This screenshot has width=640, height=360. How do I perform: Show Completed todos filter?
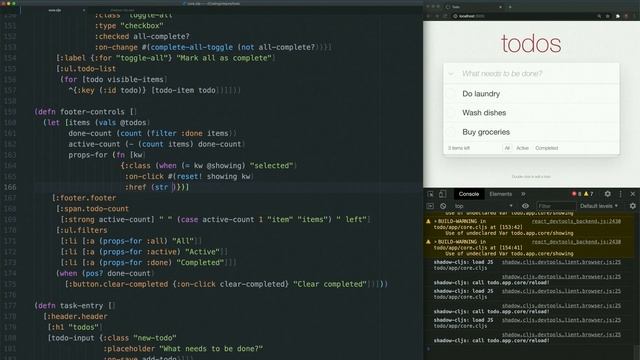tap(547, 148)
